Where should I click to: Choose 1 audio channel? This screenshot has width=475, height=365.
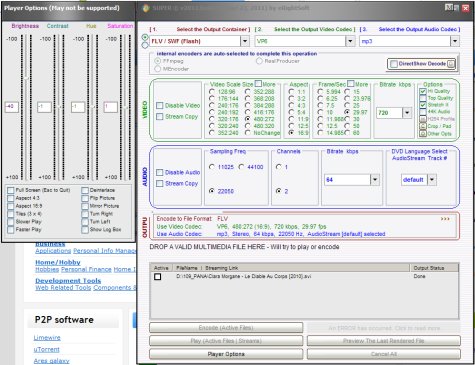click(x=279, y=167)
